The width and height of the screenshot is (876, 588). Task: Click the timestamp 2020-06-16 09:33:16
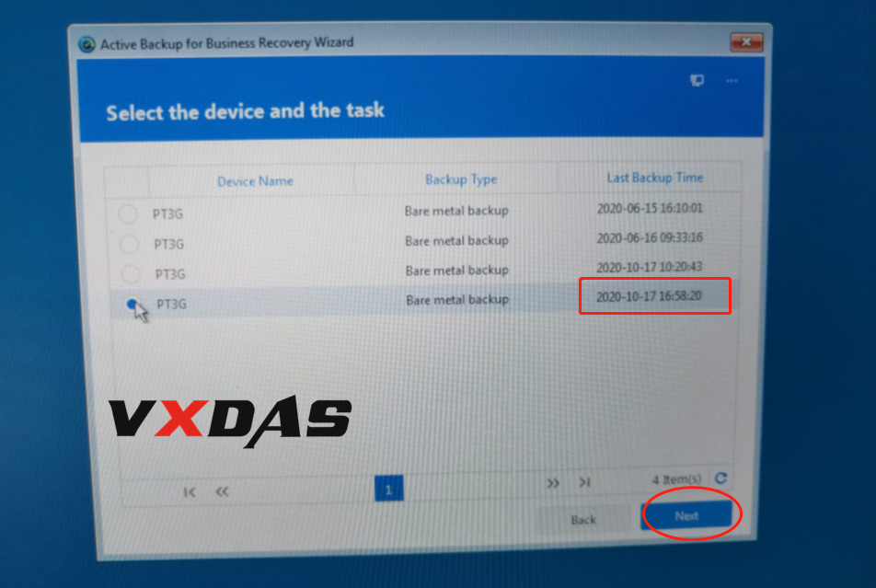(650, 238)
